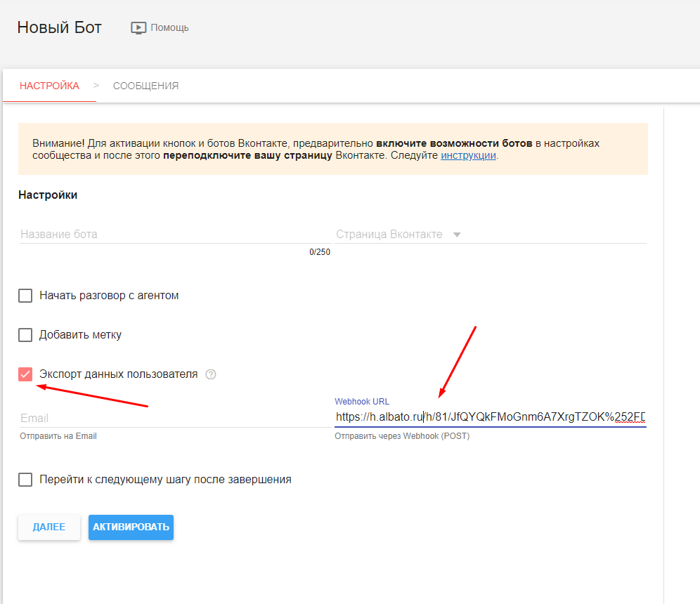Select the НАСТРОЙКА tab
Image resolution: width=700 pixels, height=604 pixels.
pyautogui.click(x=49, y=86)
